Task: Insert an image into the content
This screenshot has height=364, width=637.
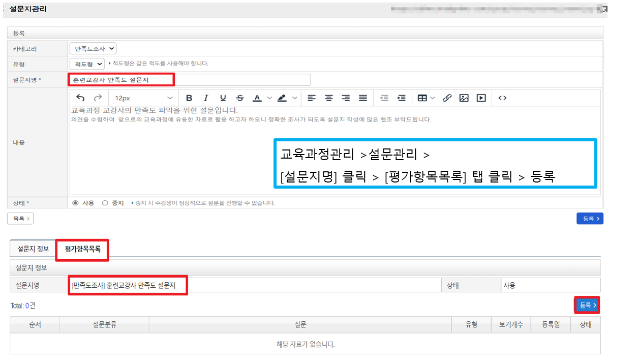Action: coord(464,98)
